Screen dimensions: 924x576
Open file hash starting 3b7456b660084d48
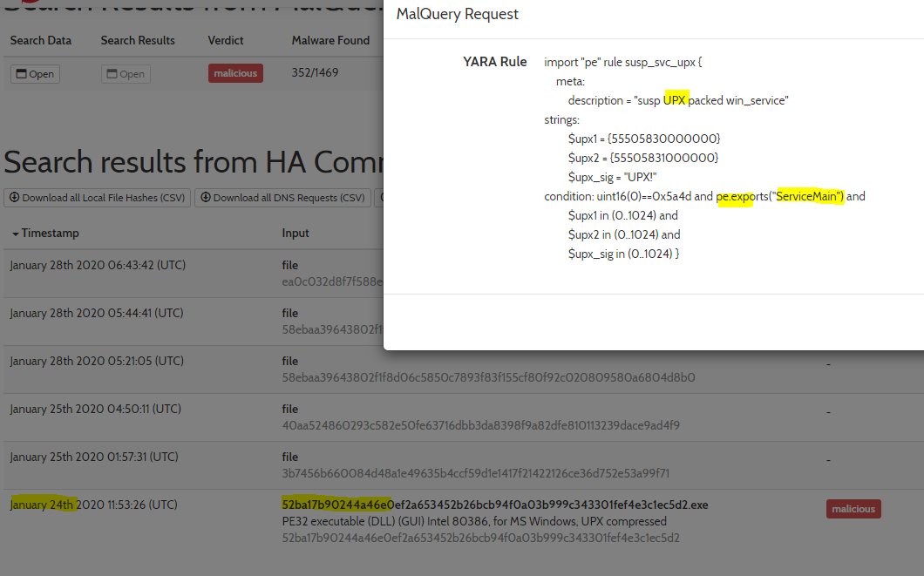[x=476, y=473]
